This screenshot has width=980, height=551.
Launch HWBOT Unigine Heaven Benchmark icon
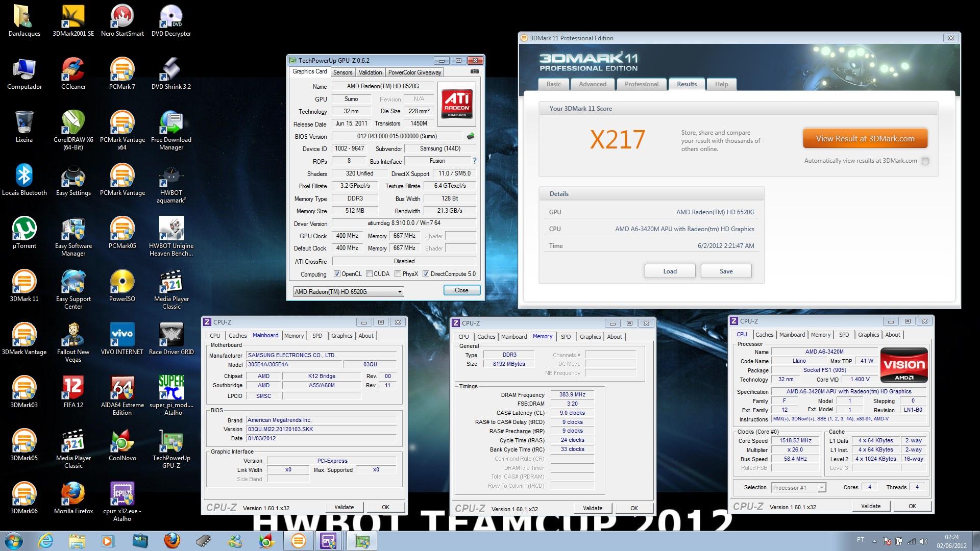(171, 236)
